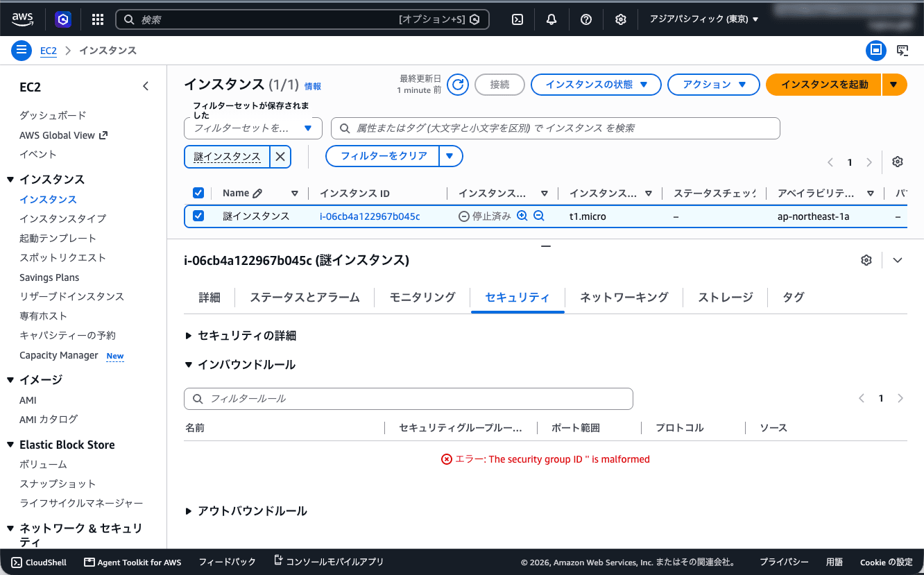Switch to the ネットワーキング tab

pos(624,298)
